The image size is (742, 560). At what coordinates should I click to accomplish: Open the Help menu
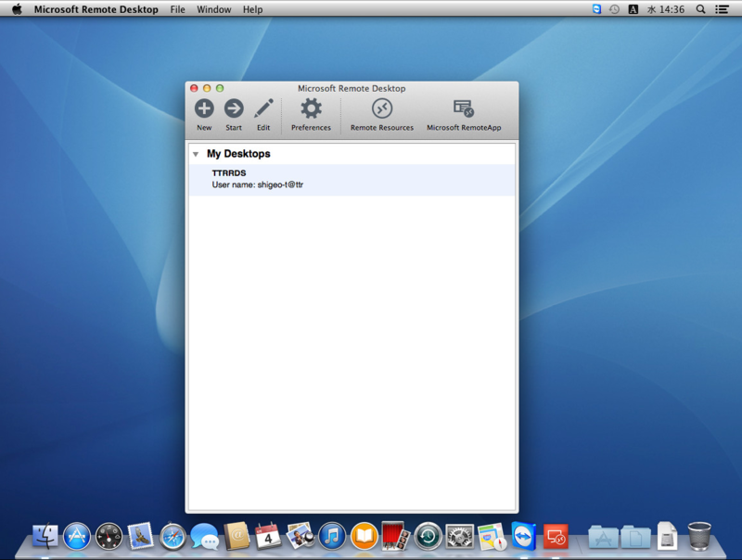[252, 9]
